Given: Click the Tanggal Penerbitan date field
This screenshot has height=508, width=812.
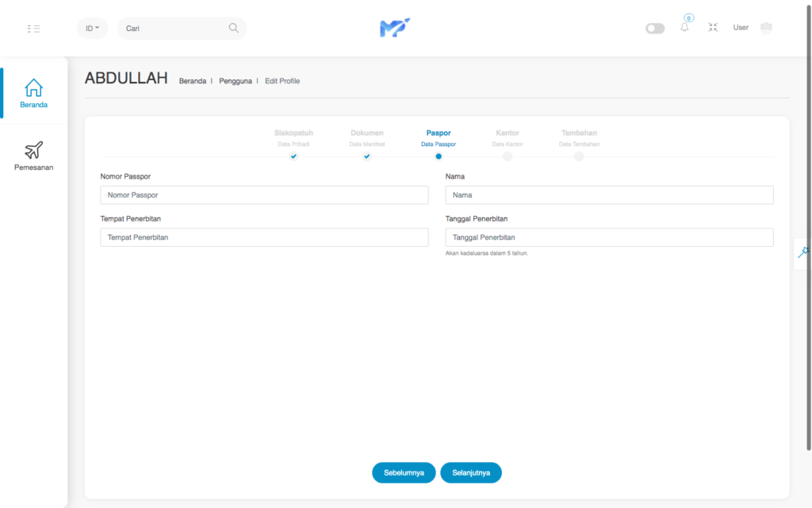Looking at the screenshot, I should [609, 237].
